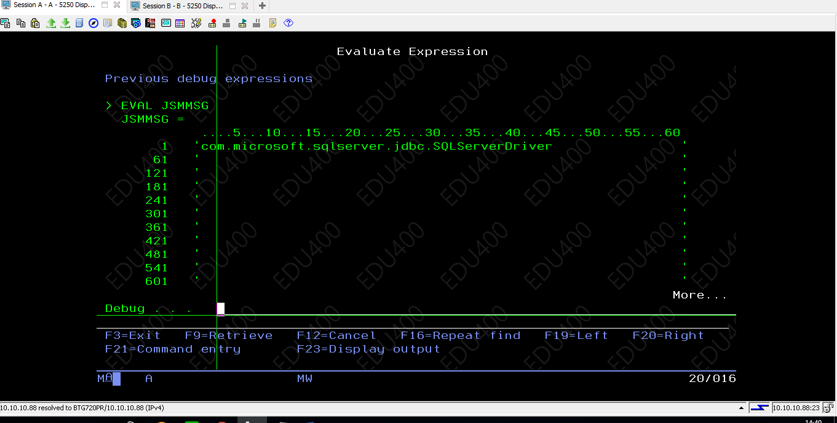
Task: Click the cyan display screen icon
Action: 166,23
